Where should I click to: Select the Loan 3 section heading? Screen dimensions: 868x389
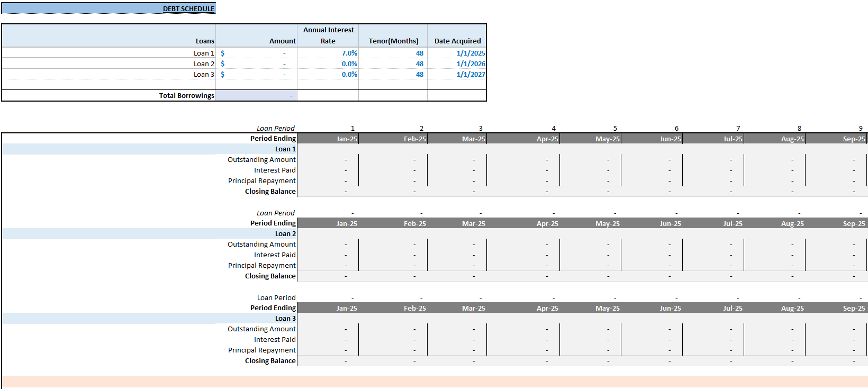tap(285, 318)
